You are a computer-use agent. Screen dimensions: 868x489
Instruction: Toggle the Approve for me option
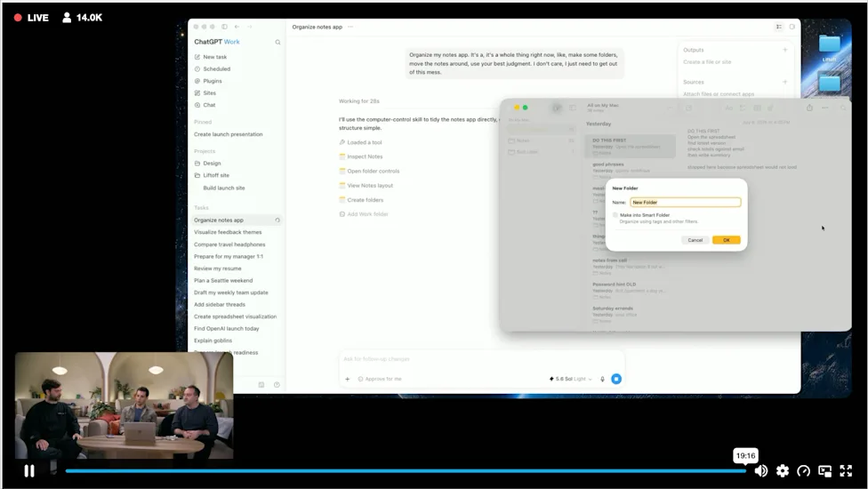pyautogui.click(x=380, y=379)
